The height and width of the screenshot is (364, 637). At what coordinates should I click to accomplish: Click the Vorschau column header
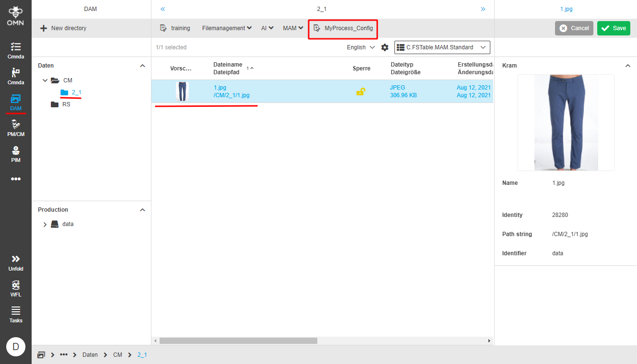point(181,68)
